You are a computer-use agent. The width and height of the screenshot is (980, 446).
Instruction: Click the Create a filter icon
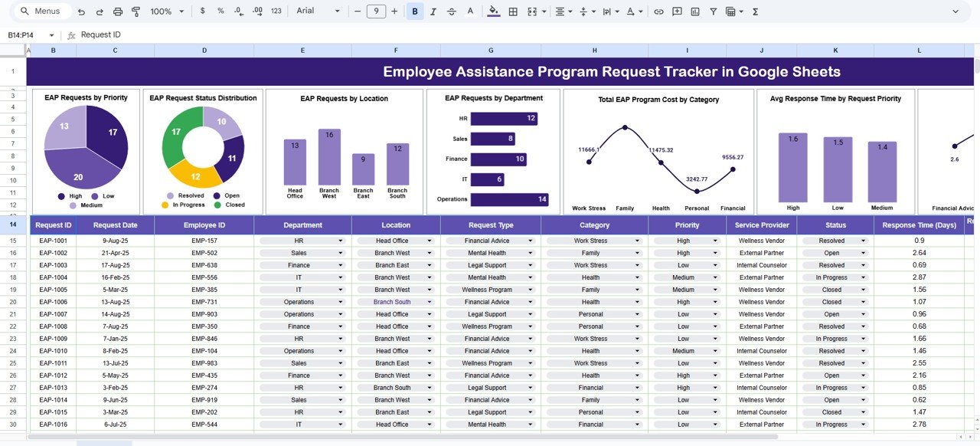714,11
